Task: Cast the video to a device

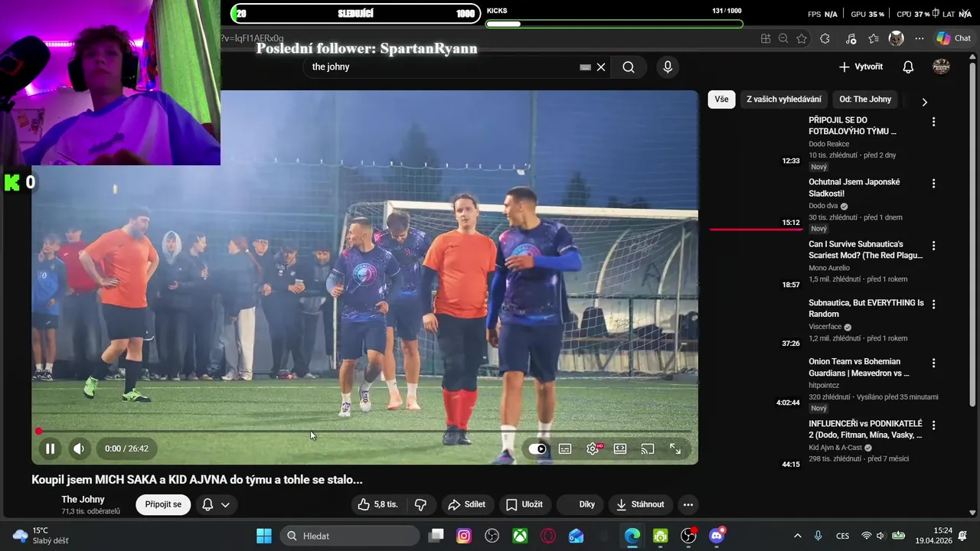Action: [648, 449]
